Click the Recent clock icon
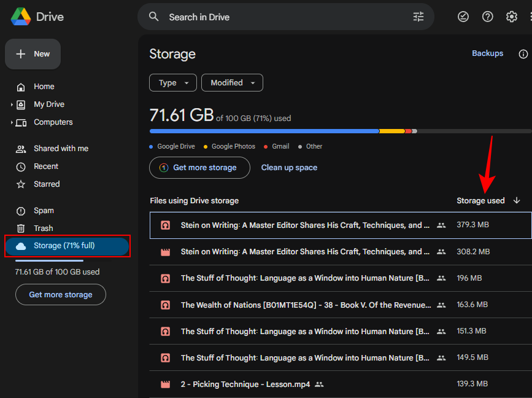Screen dimensions: 532x398 [x=21, y=166]
